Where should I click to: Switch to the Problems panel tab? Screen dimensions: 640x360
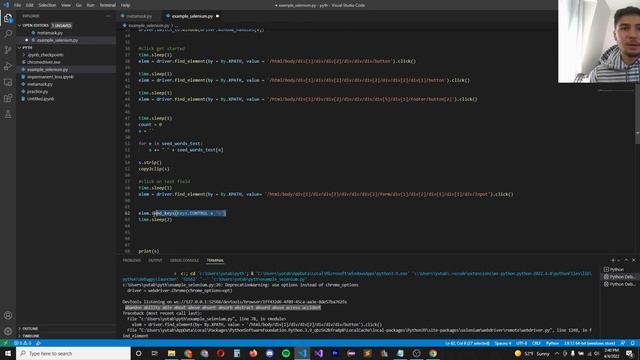131,260
